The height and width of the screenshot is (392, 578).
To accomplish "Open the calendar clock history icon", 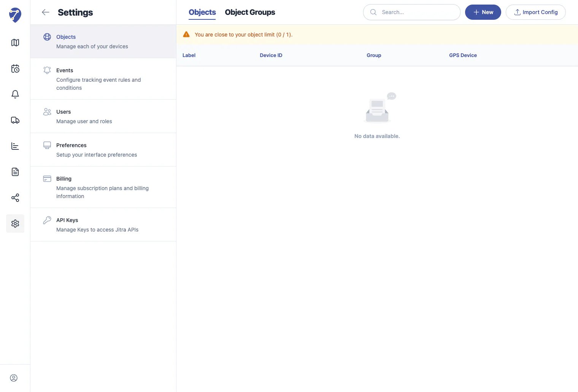I will [x=15, y=68].
